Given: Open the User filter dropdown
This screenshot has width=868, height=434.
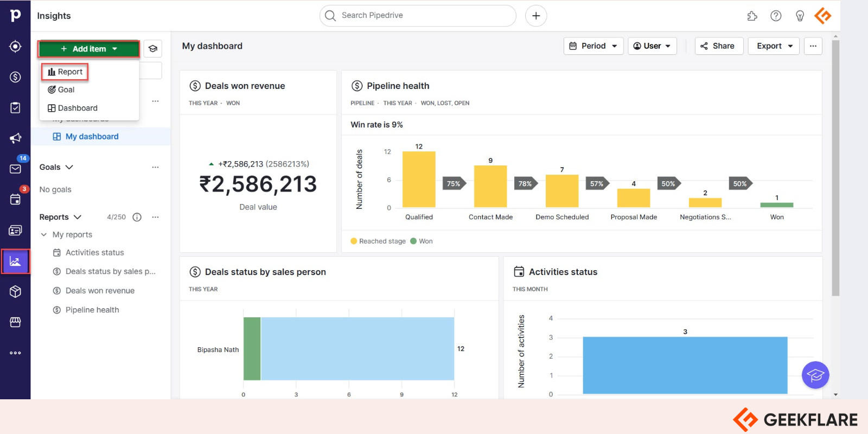Looking at the screenshot, I should [652, 46].
